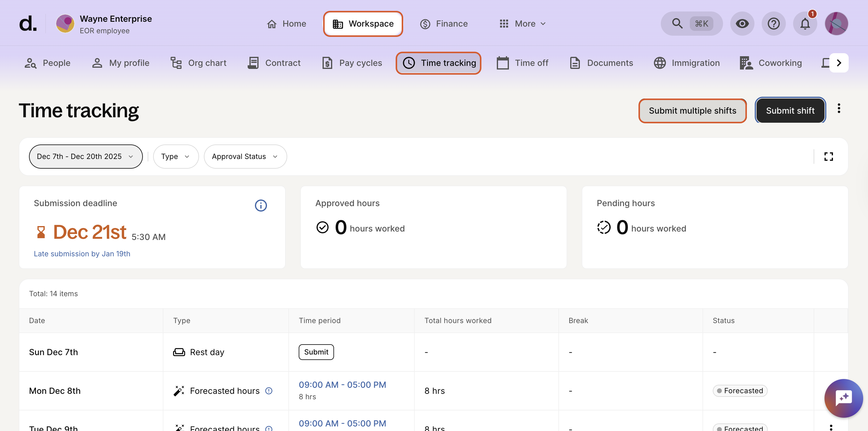
Task: Click the notification bell icon
Action: tap(805, 24)
